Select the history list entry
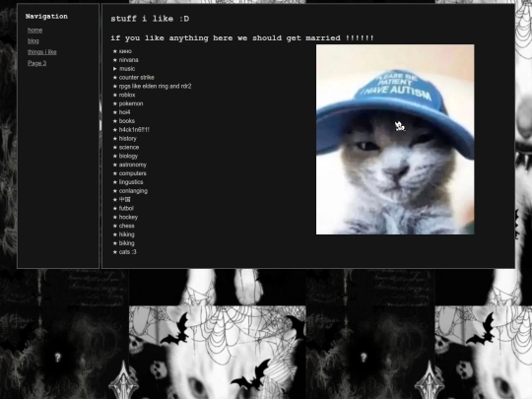The image size is (532, 399). (127, 139)
